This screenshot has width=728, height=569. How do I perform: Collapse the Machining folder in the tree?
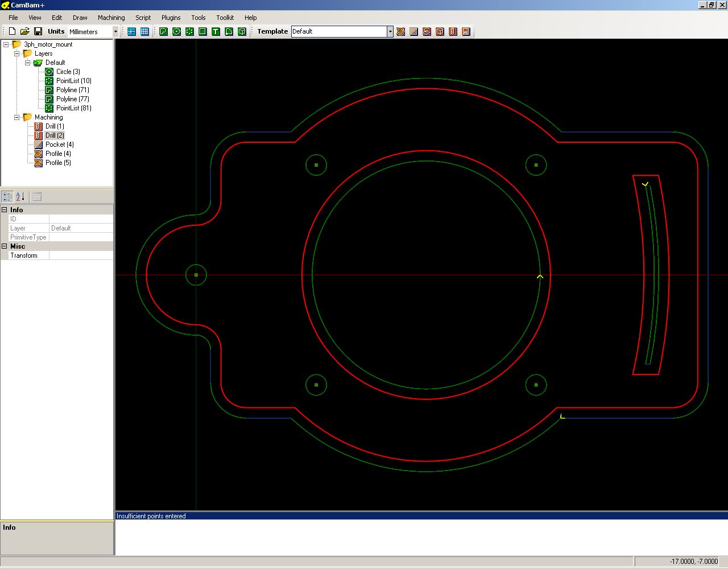[x=16, y=117]
